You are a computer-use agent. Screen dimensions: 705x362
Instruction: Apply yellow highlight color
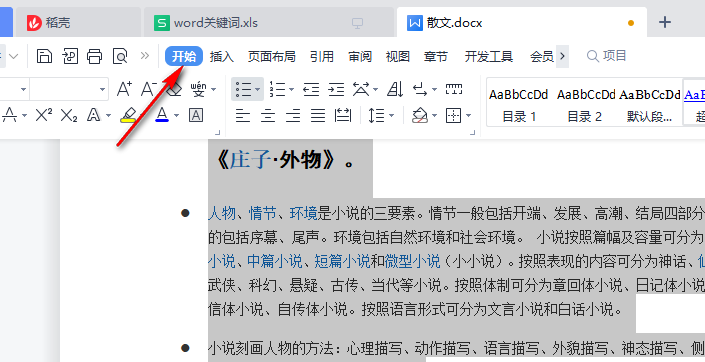128,116
